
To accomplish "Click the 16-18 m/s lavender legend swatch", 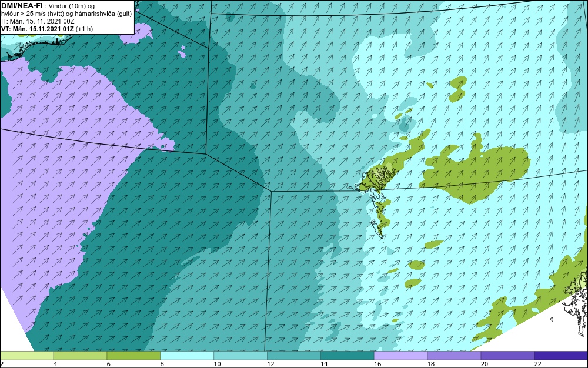I will 400,356.
